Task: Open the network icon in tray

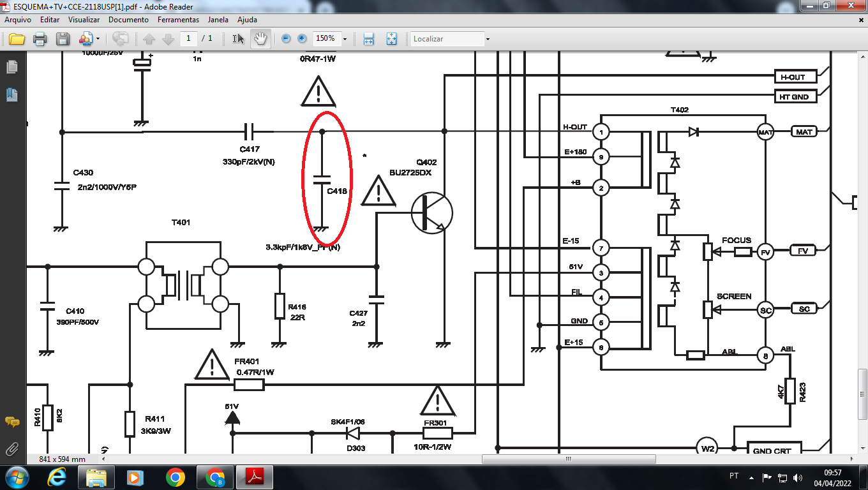Action: pyautogui.click(x=782, y=477)
